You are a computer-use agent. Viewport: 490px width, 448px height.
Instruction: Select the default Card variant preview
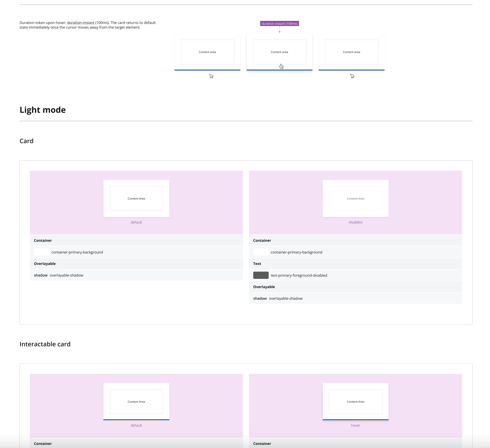click(136, 198)
